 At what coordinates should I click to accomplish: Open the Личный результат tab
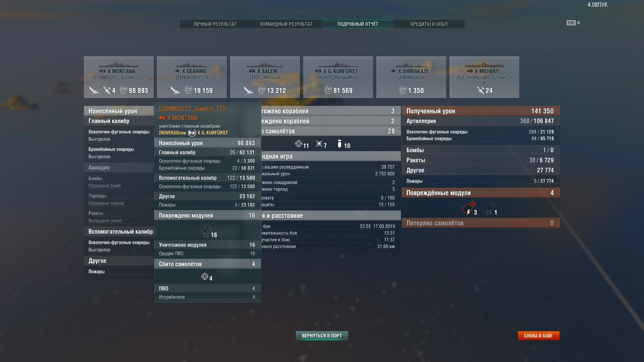click(x=215, y=24)
